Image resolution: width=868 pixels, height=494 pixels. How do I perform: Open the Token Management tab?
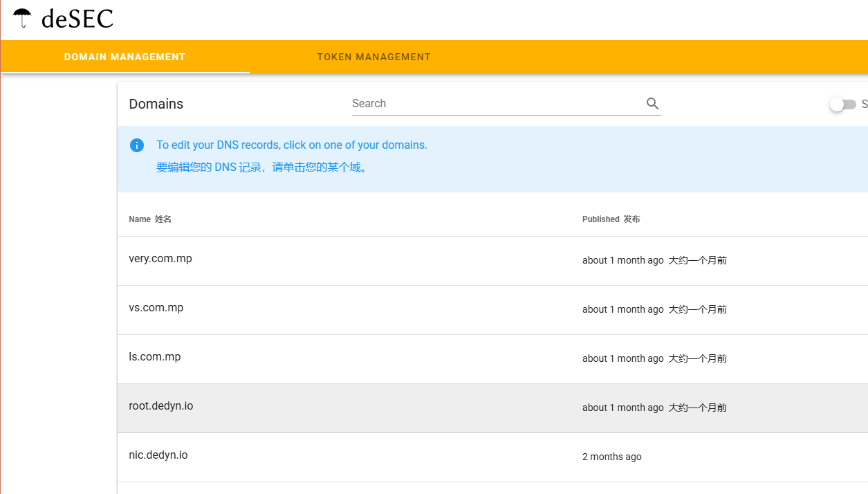click(x=373, y=57)
